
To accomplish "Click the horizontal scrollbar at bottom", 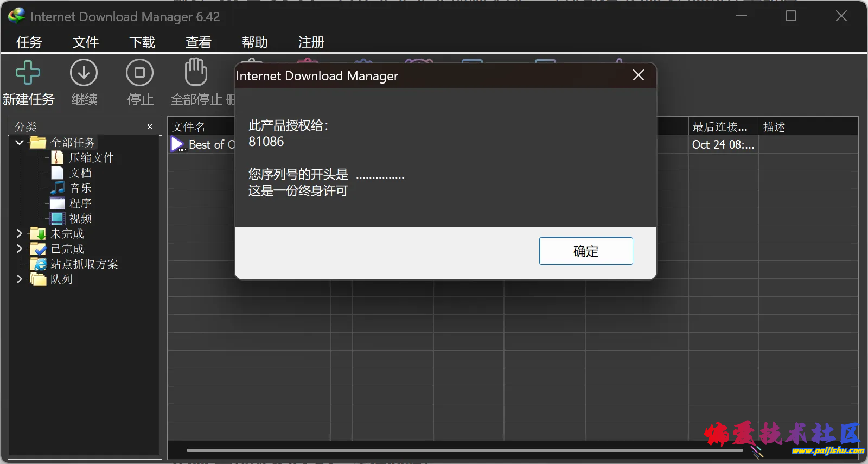I will [x=464, y=450].
